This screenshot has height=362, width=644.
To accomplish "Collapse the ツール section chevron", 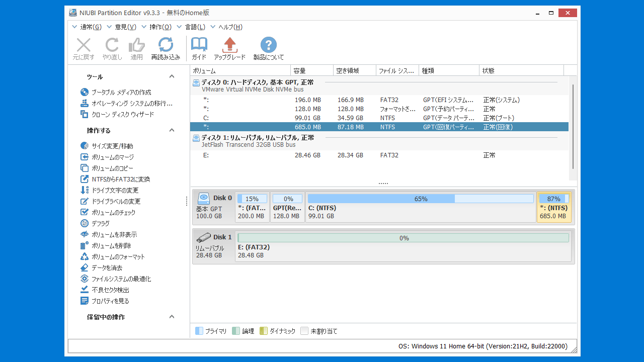I will (172, 76).
